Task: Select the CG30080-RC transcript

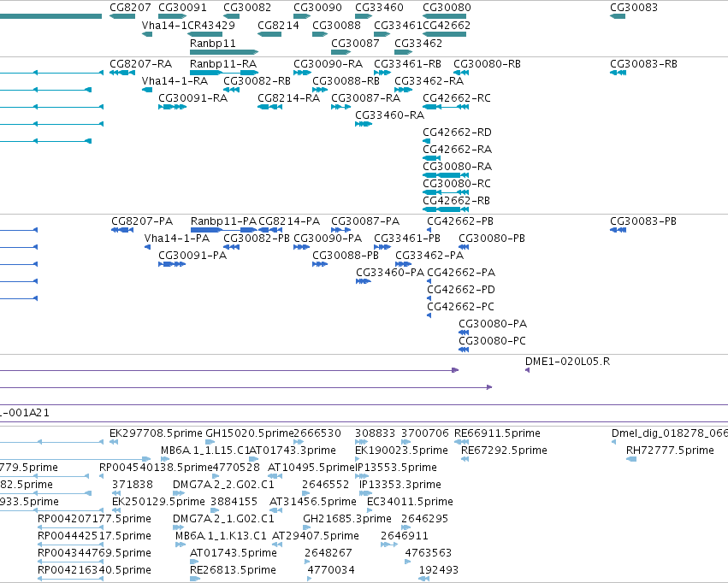Action: pyautogui.click(x=446, y=192)
